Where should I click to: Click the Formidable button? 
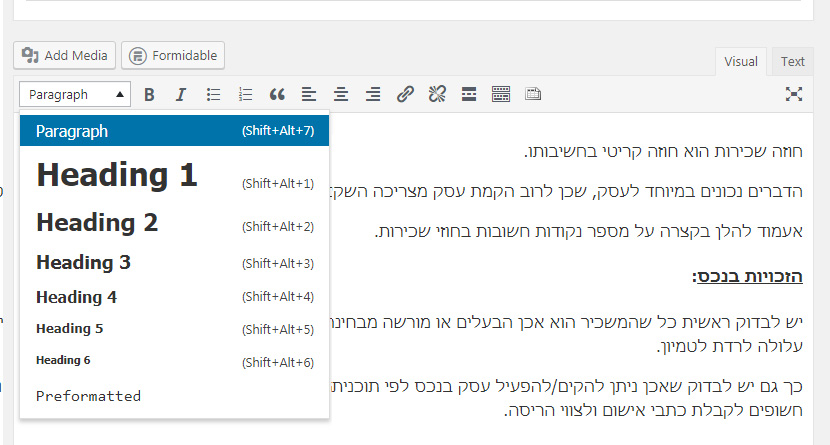coord(173,56)
